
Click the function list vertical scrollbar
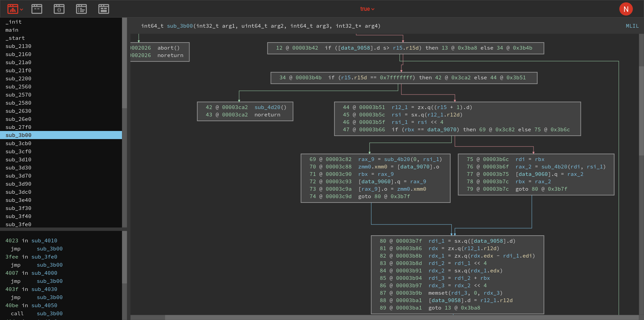[x=124, y=63]
